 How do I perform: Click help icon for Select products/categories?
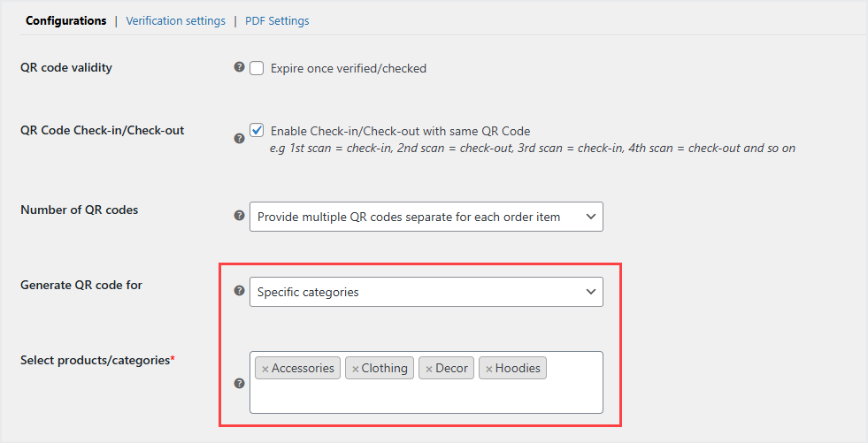click(239, 383)
